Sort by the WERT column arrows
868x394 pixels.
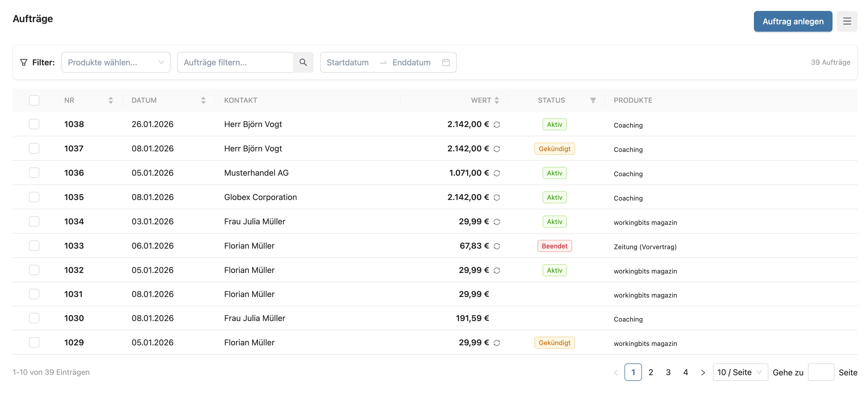tap(496, 100)
